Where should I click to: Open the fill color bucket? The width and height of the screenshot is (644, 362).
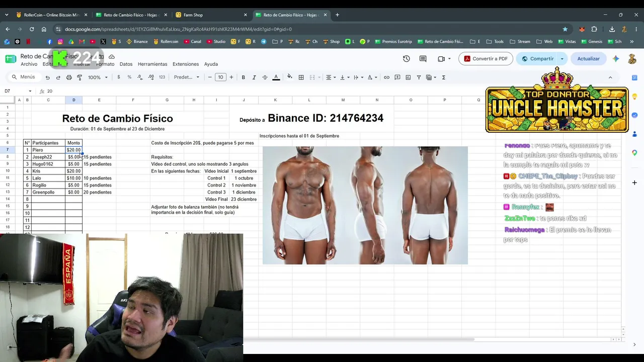click(x=289, y=77)
